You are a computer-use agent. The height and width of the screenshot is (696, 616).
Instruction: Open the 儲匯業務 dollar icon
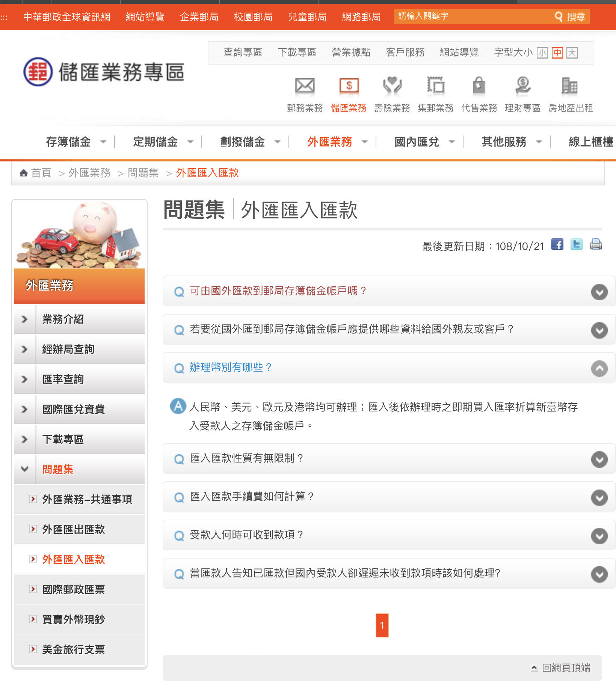(x=349, y=86)
